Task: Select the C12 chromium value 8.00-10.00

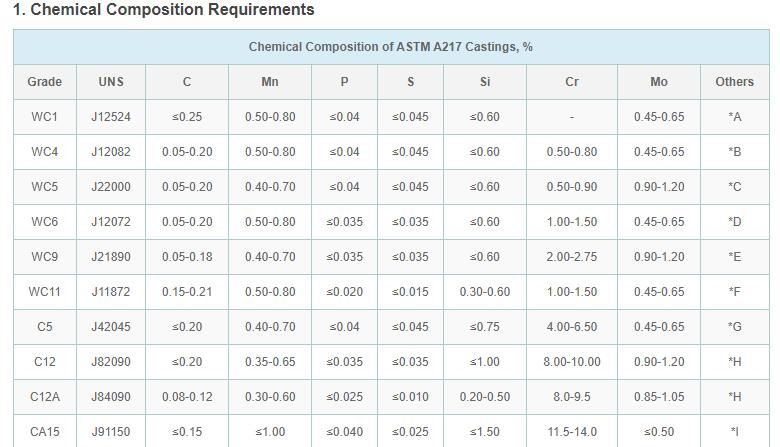Action: 572,361
